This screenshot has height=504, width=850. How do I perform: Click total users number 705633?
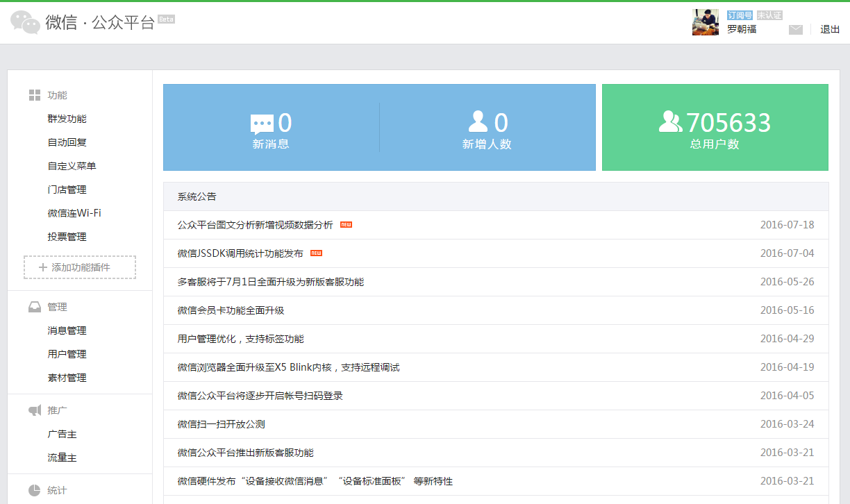[729, 123]
